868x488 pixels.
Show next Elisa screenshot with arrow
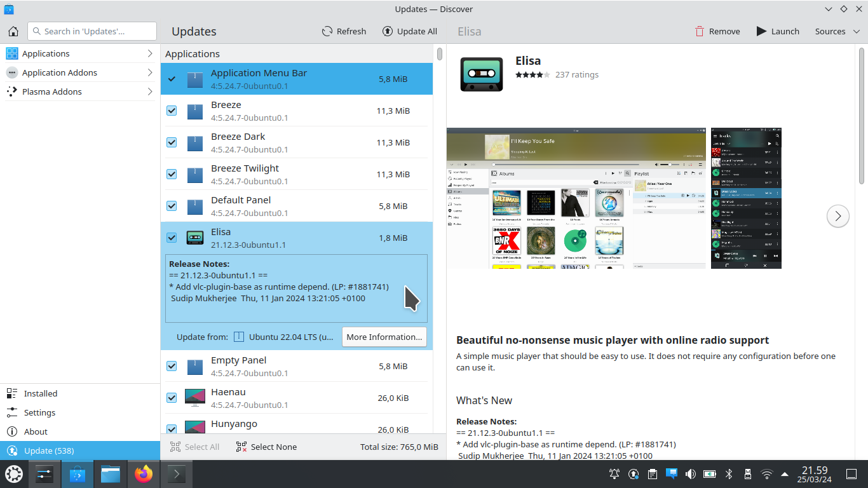[837, 216]
